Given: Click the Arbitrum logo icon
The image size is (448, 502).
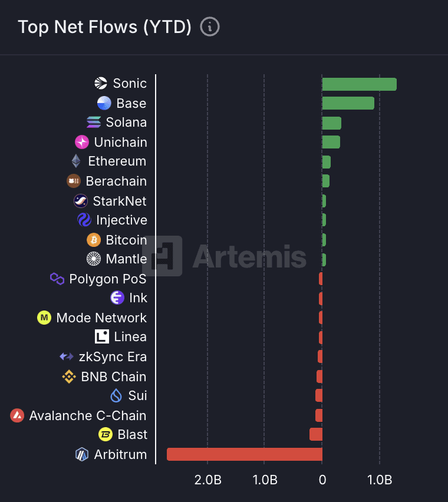Looking at the screenshot, I should 82,454.
